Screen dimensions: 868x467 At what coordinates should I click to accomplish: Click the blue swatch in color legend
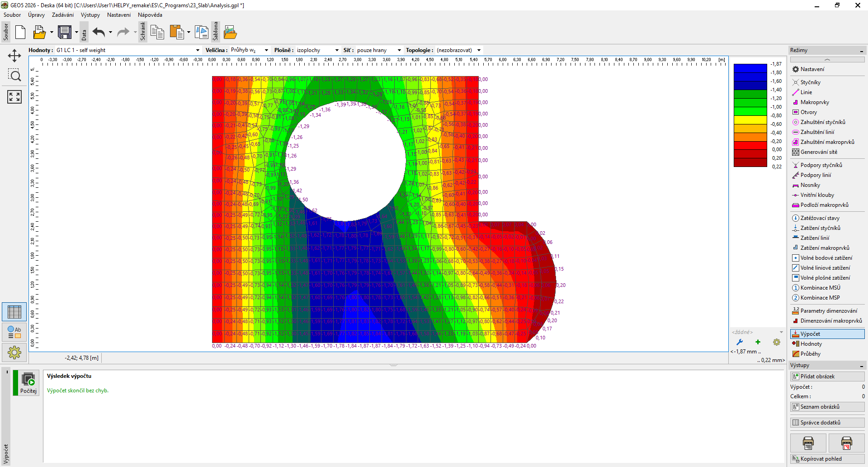750,68
